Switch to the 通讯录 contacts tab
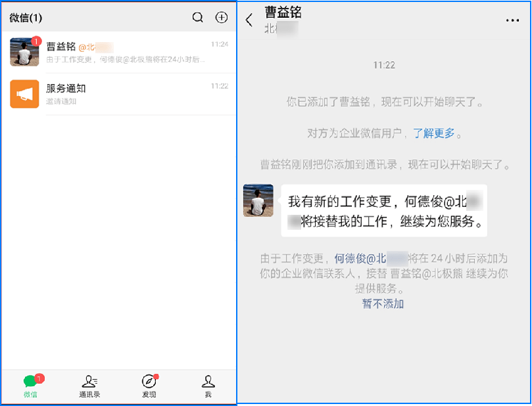This screenshot has height=406, width=532. pos(89,386)
